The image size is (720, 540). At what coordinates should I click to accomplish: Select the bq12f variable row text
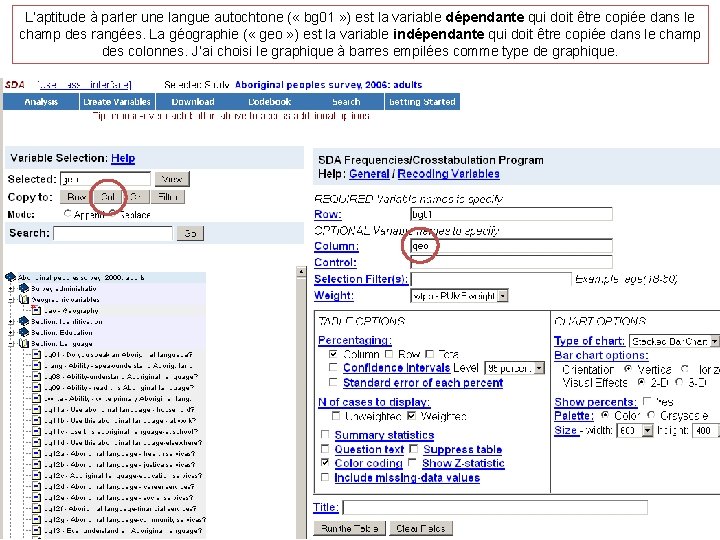[120, 509]
